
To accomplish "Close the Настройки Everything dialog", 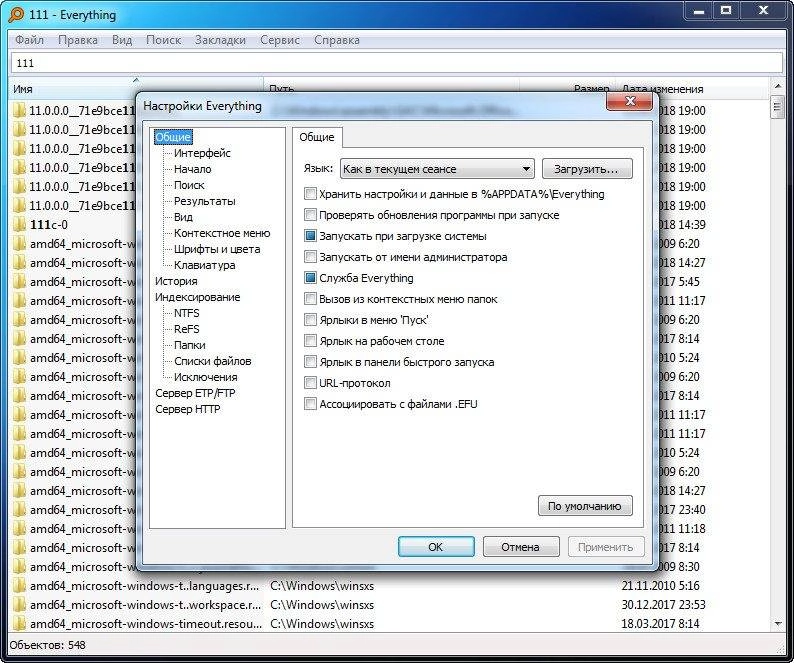I will [629, 101].
